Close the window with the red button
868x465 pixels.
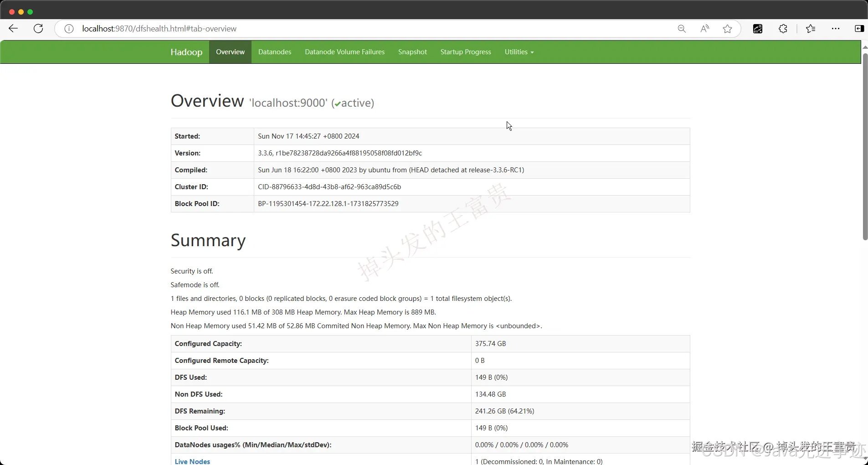[x=12, y=12]
